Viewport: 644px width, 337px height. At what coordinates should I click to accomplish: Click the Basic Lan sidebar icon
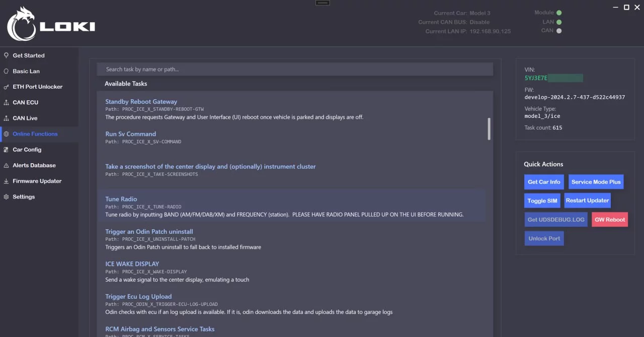pyautogui.click(x=6, y=71)
